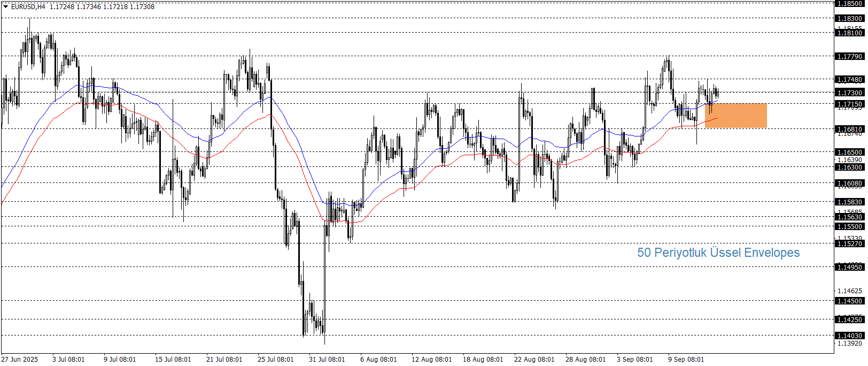
Task: Click the 21 Jul 08:01 time label
Action: (224, 359)
